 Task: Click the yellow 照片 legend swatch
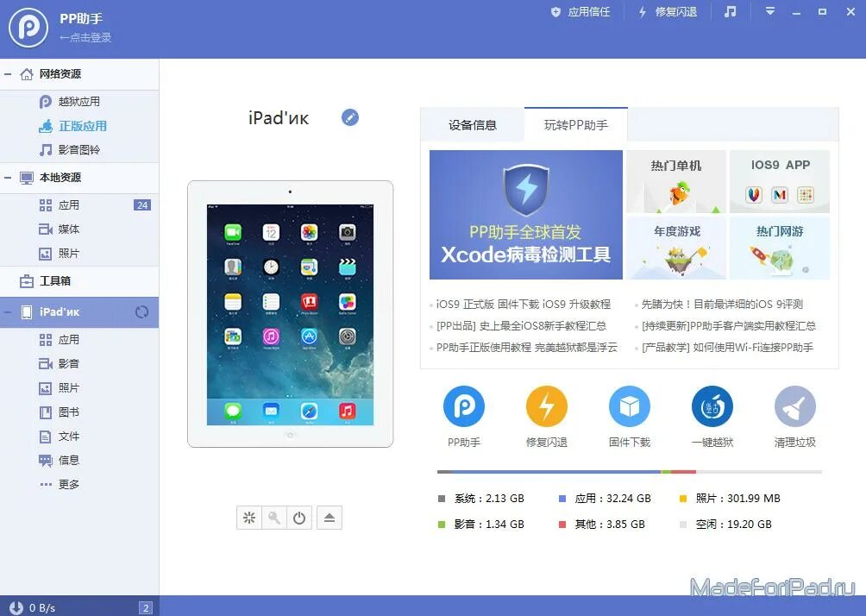tap(683, 499)
